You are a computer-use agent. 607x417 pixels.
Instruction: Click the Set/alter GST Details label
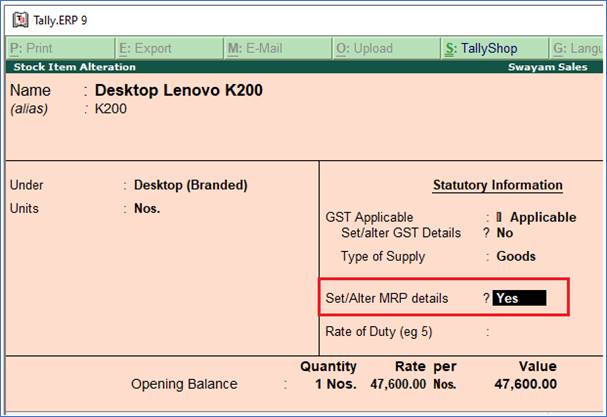401,233
